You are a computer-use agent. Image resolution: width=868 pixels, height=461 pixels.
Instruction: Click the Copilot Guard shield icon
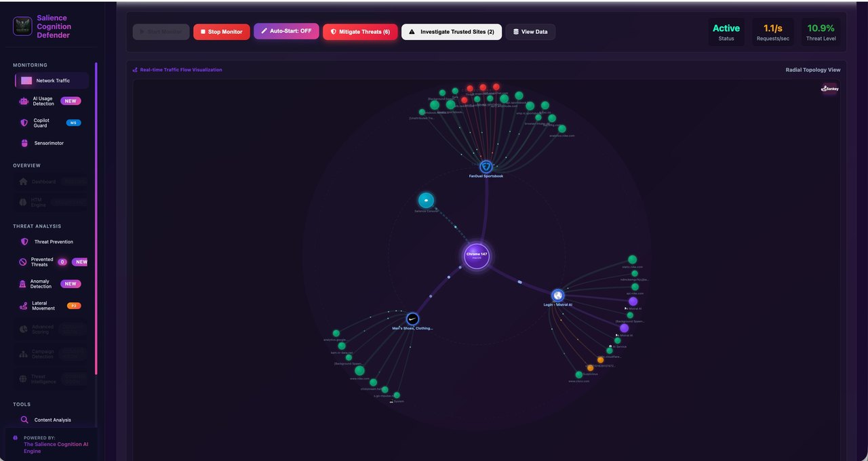tap(24, 123)
